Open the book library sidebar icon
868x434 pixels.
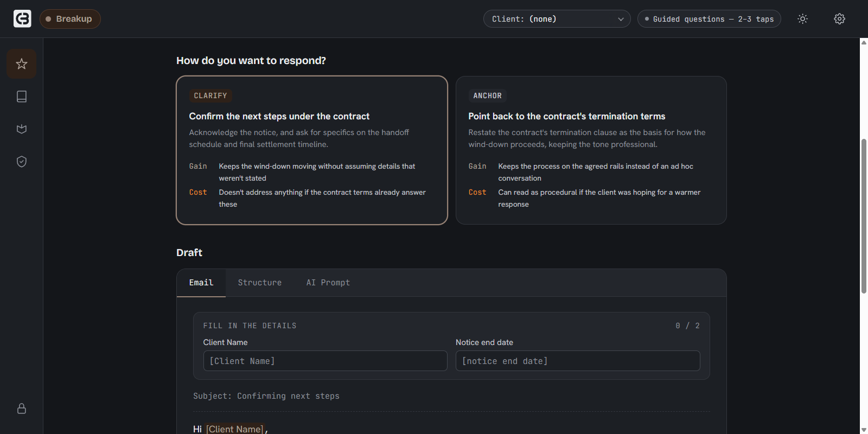click(x=22, y=97)
